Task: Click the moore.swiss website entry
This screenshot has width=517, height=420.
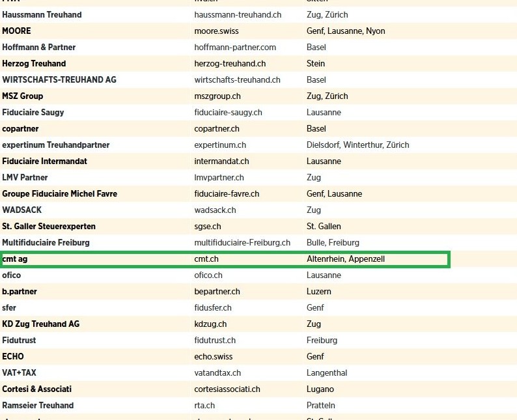Action: 216,31
